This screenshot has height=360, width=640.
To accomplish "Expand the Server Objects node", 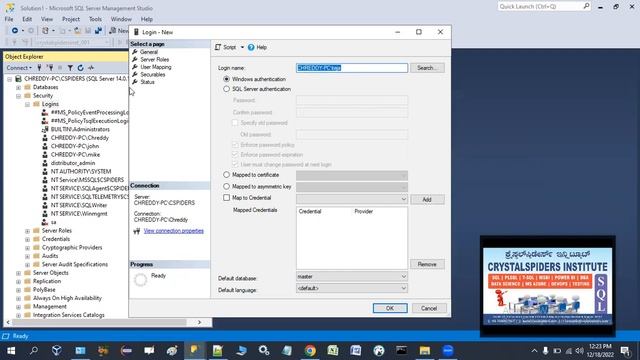I will [x=18, y=273].
